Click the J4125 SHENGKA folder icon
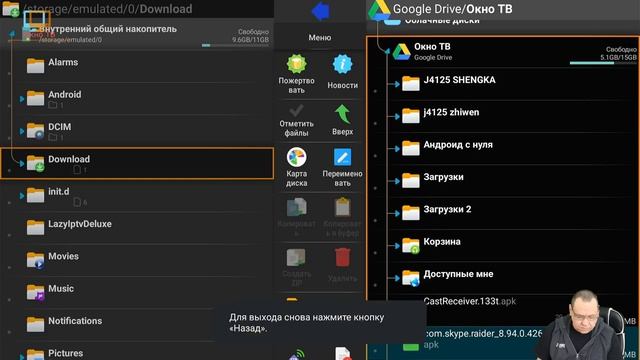Image resolution: width=640 pixels, height=360 pixels. pyautogui.click(x=411, y=83)
